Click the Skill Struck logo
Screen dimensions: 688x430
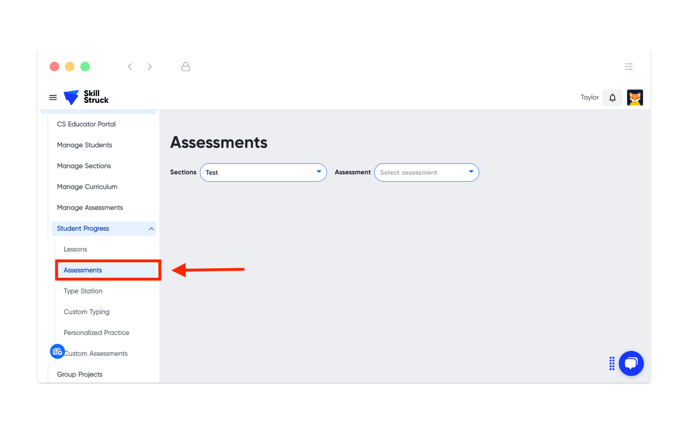tap(86, 97)
